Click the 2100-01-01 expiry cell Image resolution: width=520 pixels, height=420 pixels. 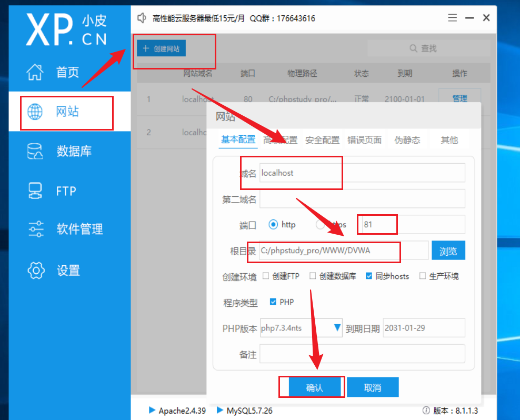tap(405, 99)
